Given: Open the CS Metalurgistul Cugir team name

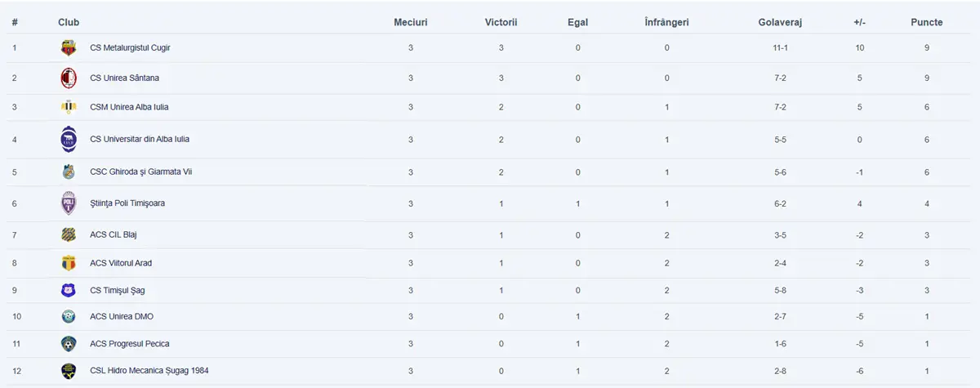Looking at the screenshot, I should click(x=130, y=48).
